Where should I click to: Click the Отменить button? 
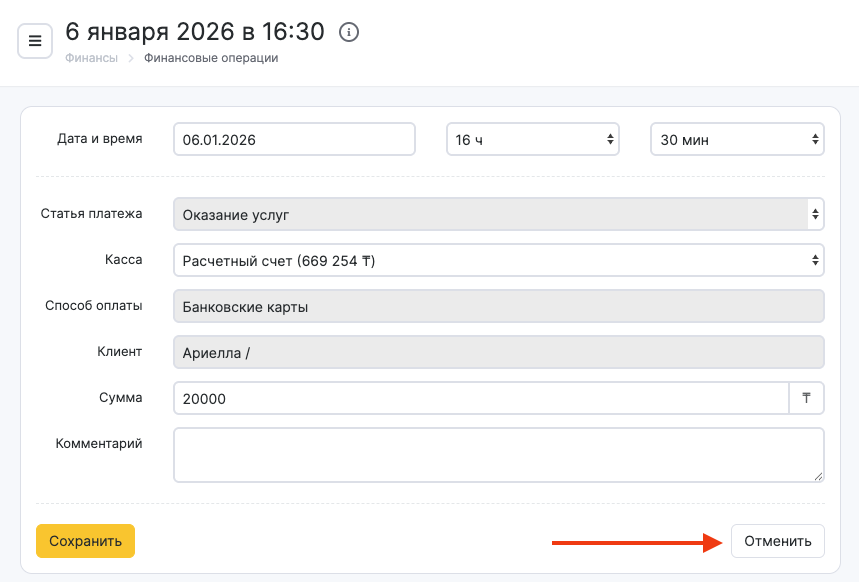point(777,541)
